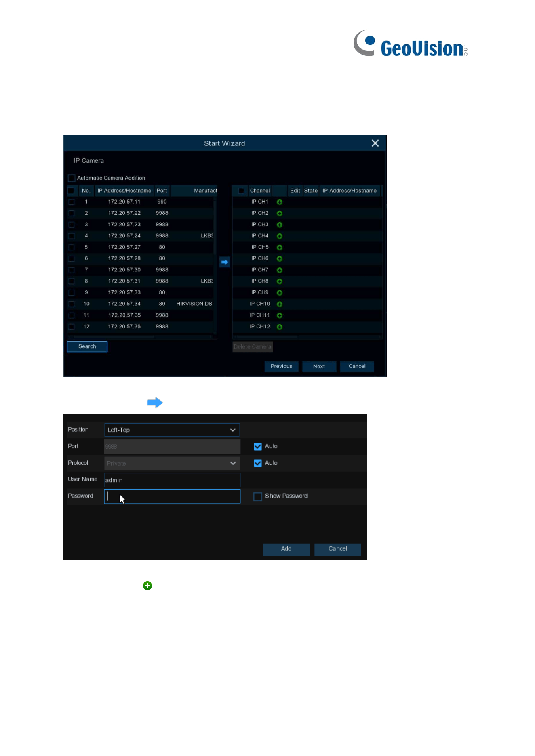Click the plus icon beside IP CH5
The height and width of the screenshot is (756, 535).
tap(279, 247)
